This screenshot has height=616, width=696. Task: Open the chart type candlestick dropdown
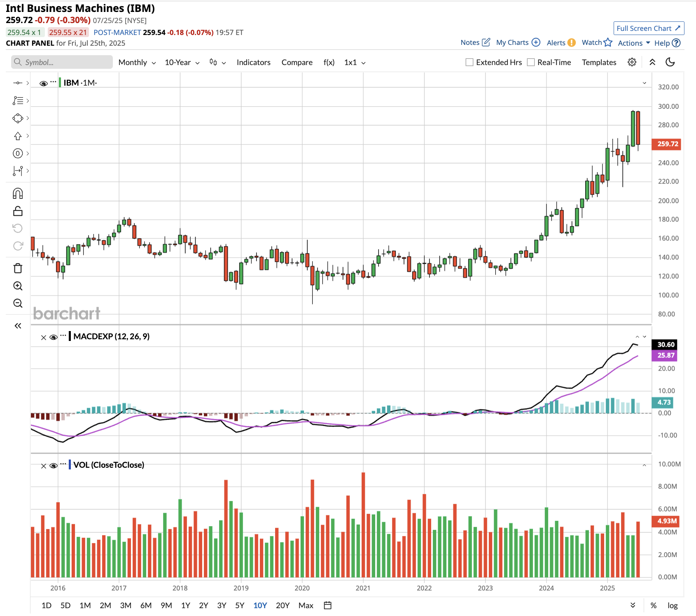(218, 62)
